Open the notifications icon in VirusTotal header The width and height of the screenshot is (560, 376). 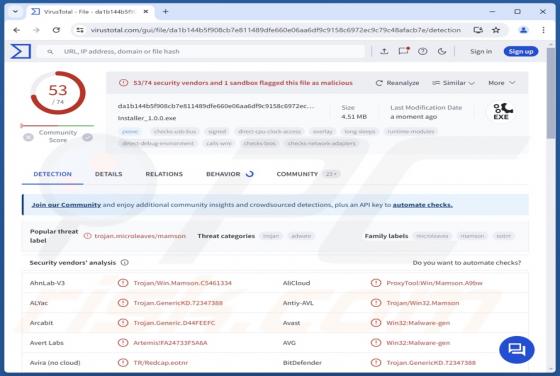click(404, 51)
